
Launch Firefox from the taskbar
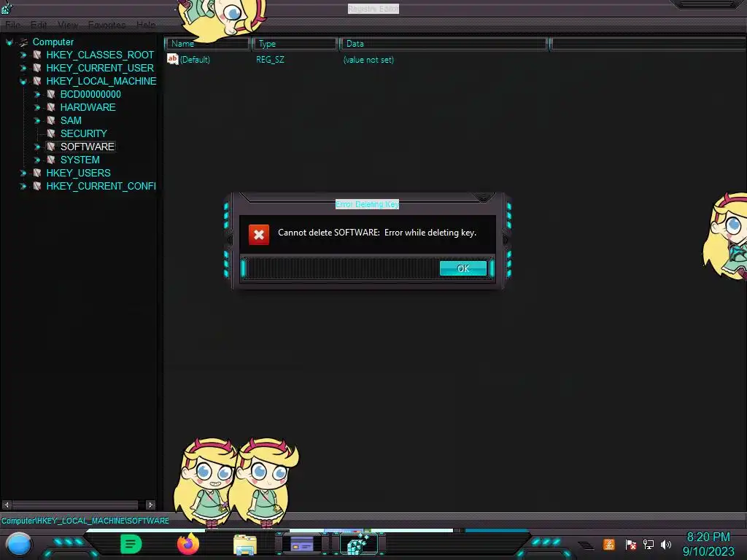click(188, 544)
